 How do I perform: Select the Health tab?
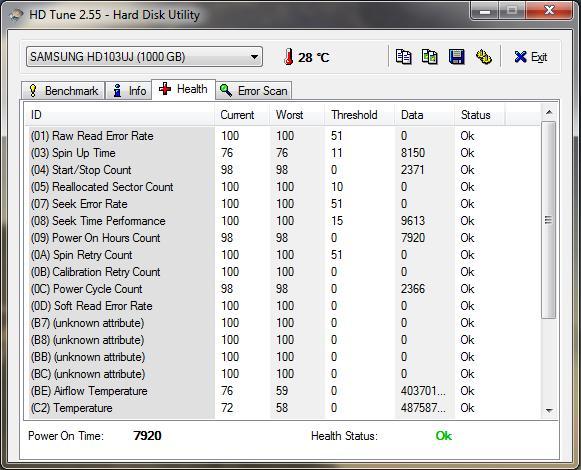pyautogui.click(x=183, y=89)
